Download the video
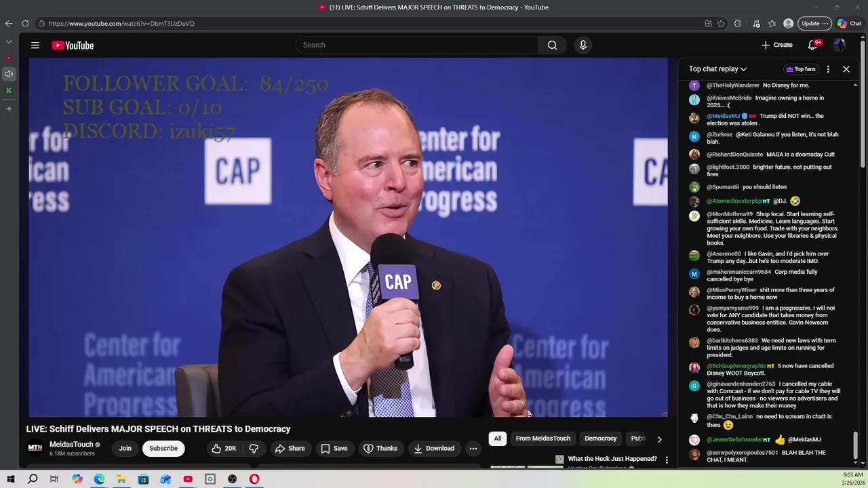 pyautogui.click(x=433, y=448)
